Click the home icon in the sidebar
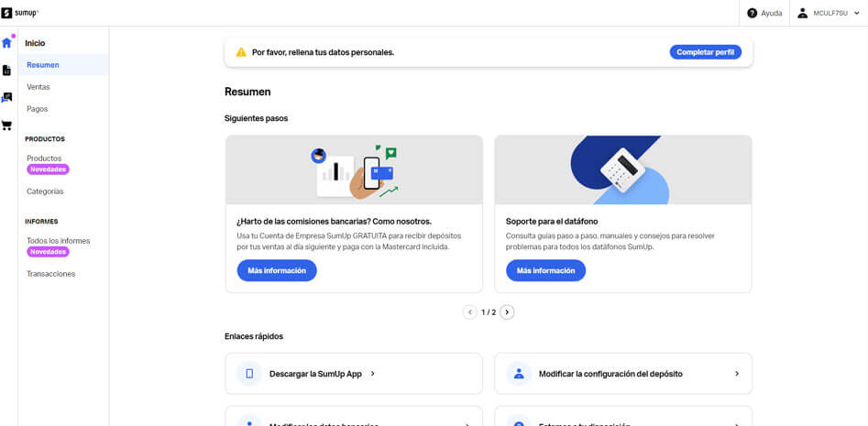The image size is (868, 426). point(7,42)
